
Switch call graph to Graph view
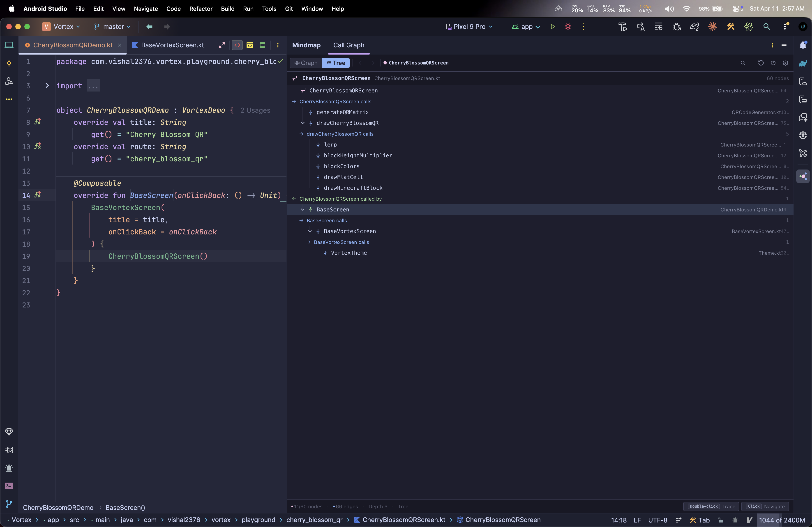[306, 63]
